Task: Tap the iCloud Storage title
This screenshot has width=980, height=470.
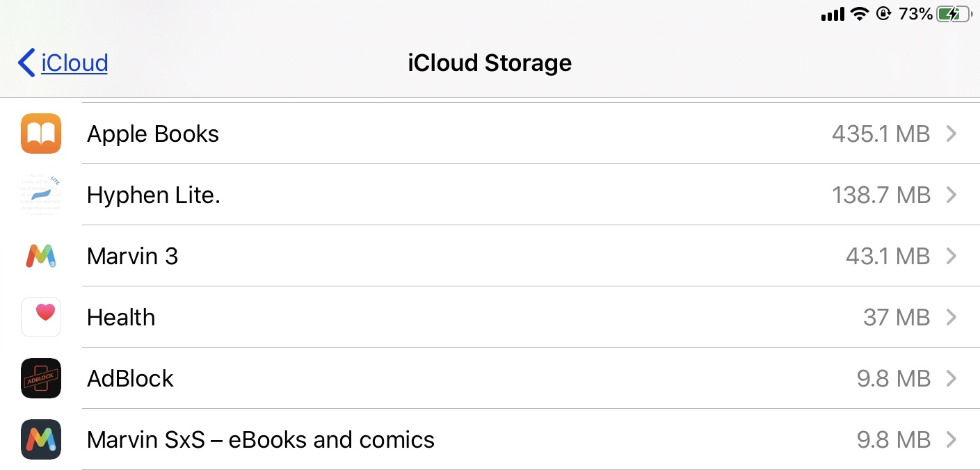Action: click(490, 63)
